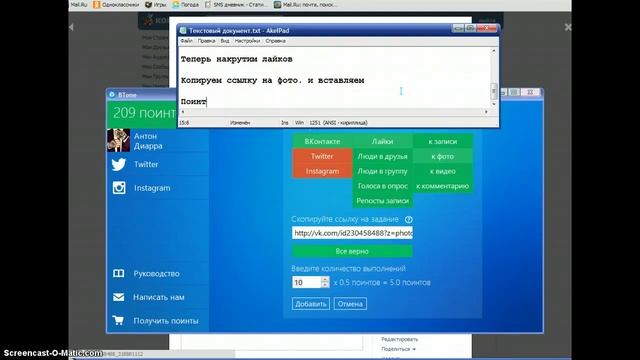Select the к видео target option
Viewport: 640px width, 360px height.
click(x=443, y=171)
